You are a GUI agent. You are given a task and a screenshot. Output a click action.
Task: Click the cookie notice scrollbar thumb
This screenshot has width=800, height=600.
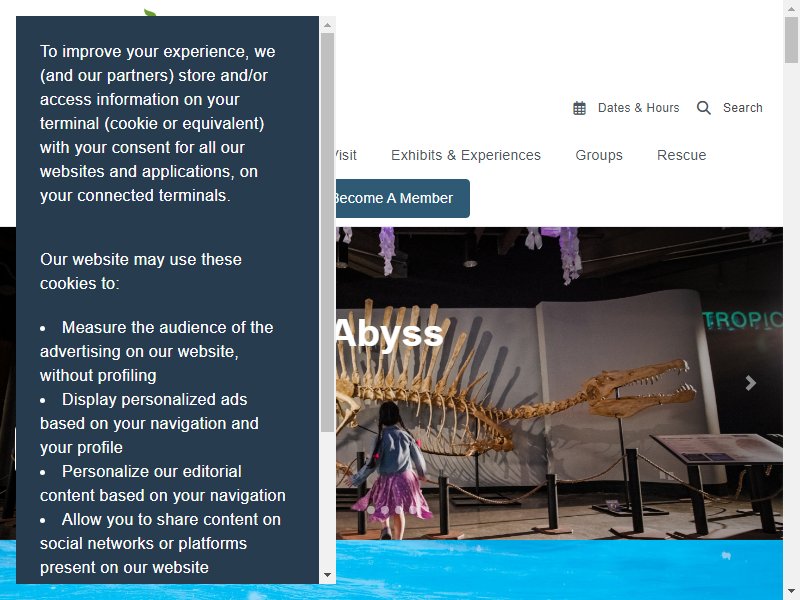coord(328,232)
